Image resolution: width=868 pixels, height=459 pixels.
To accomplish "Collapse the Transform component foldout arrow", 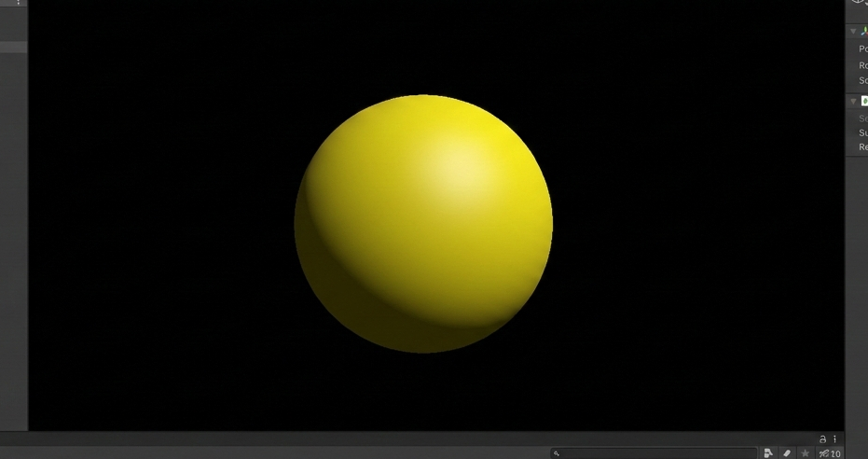I will [x=853, y=32].
